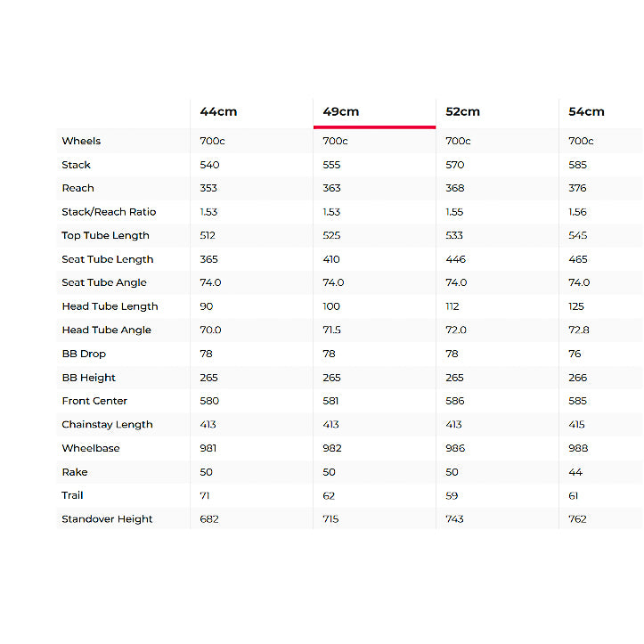Select the 44cm size column header
Viewport: 644px width, 644px height.
(x=218, y=111)
